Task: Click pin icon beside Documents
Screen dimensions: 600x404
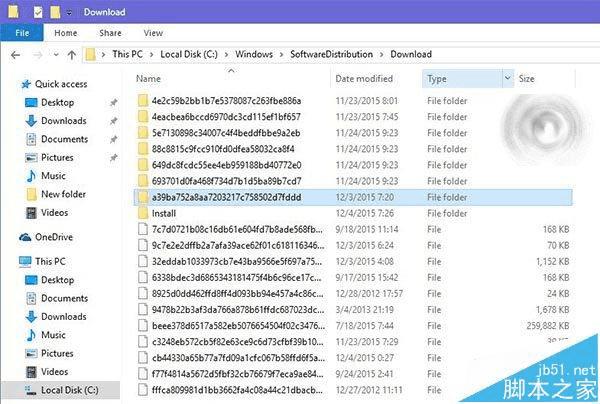Action: (x=113, y=139)
